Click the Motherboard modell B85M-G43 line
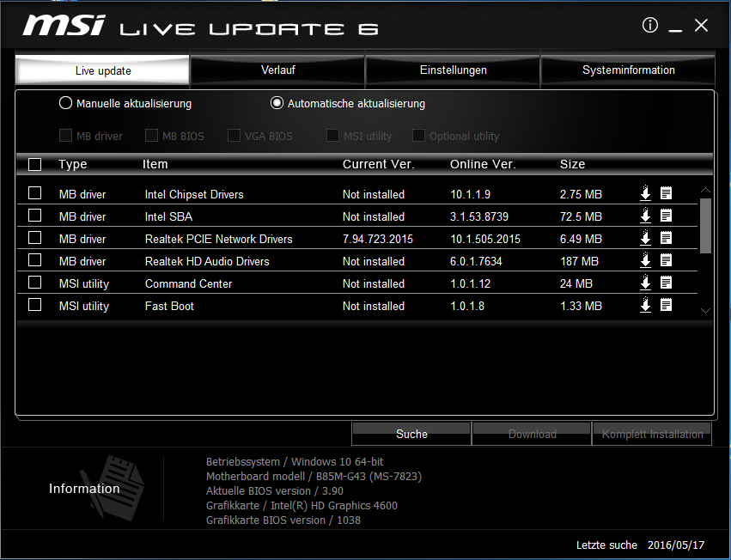The height and width of the screenshot is (560, 731). (314, 477)
